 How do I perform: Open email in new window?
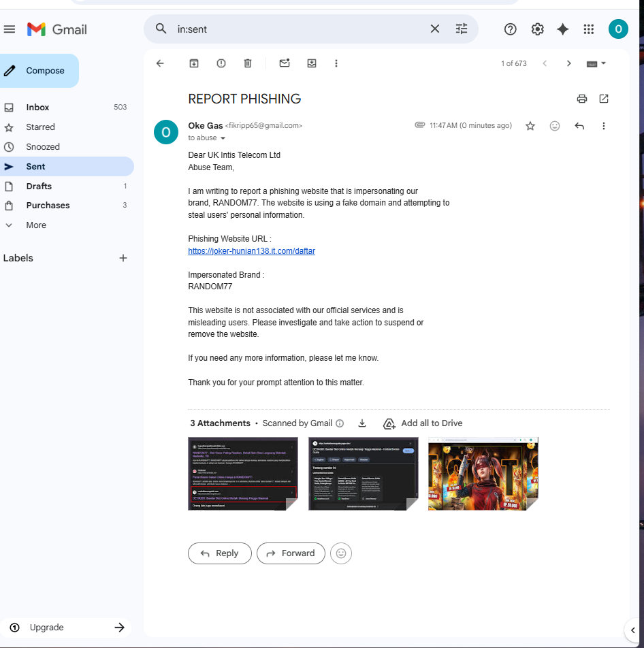coord(603,99)
